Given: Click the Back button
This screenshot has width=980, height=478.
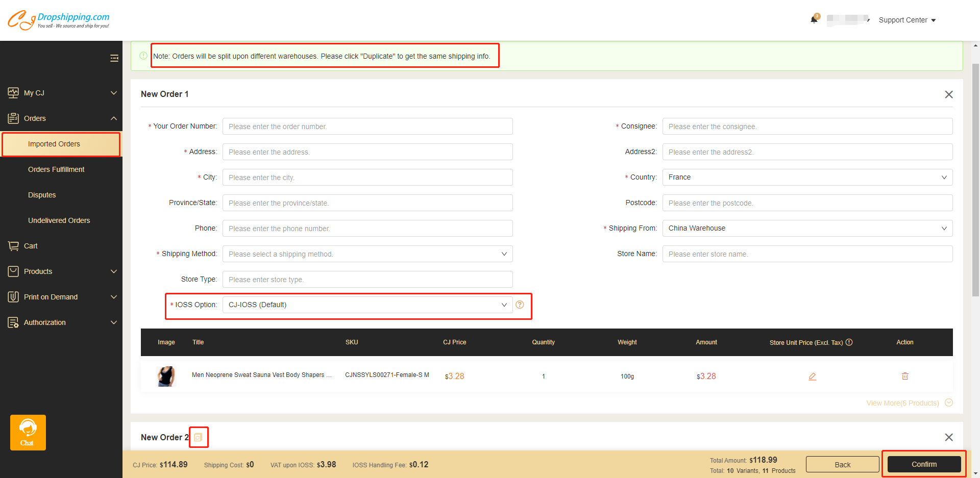Looking at the screenshot, I should coord(842,464).
